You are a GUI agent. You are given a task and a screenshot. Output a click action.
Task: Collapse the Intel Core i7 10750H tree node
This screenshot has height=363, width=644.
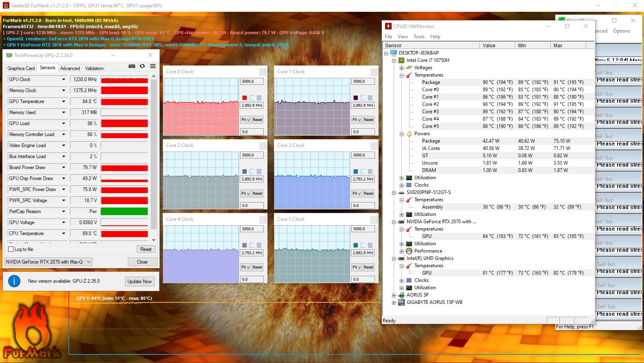(394, 60)
